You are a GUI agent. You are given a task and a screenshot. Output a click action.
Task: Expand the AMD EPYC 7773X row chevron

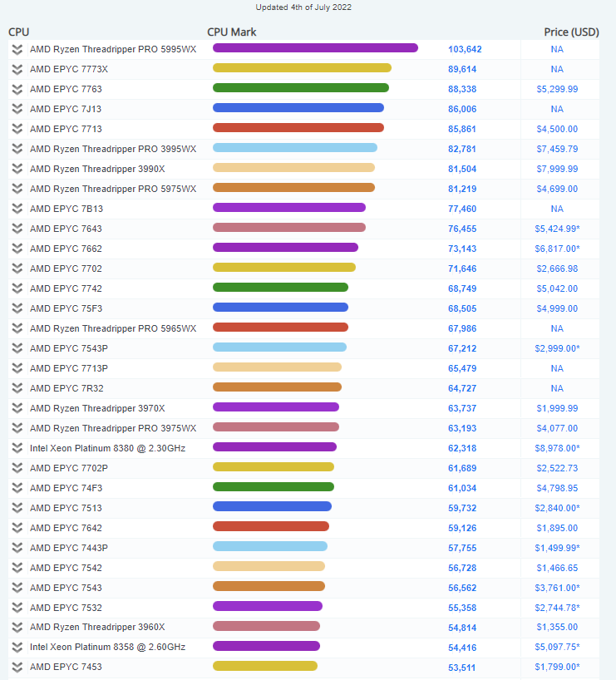(17, 69)
